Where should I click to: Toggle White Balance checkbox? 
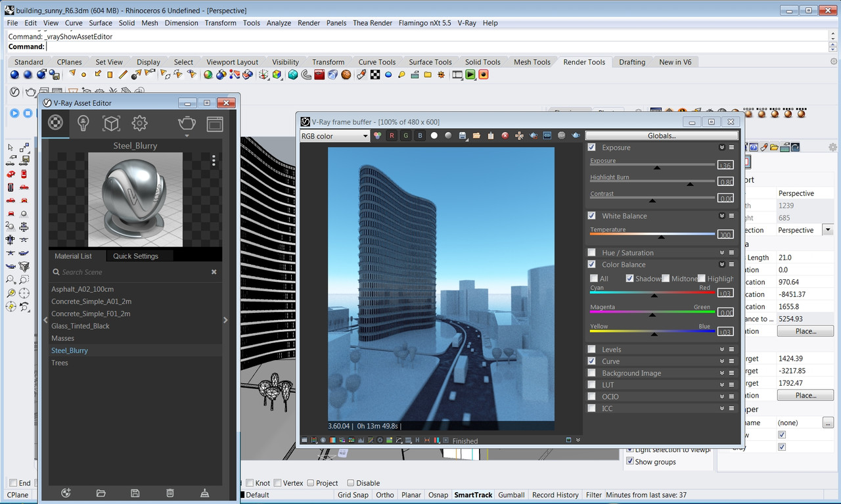(592, 216)
